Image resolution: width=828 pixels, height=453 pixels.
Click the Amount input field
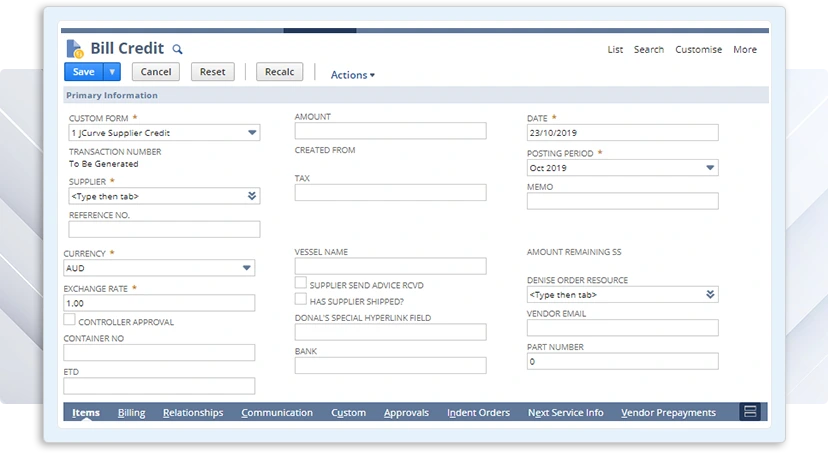pyautogui.click(x=391, y=131)
